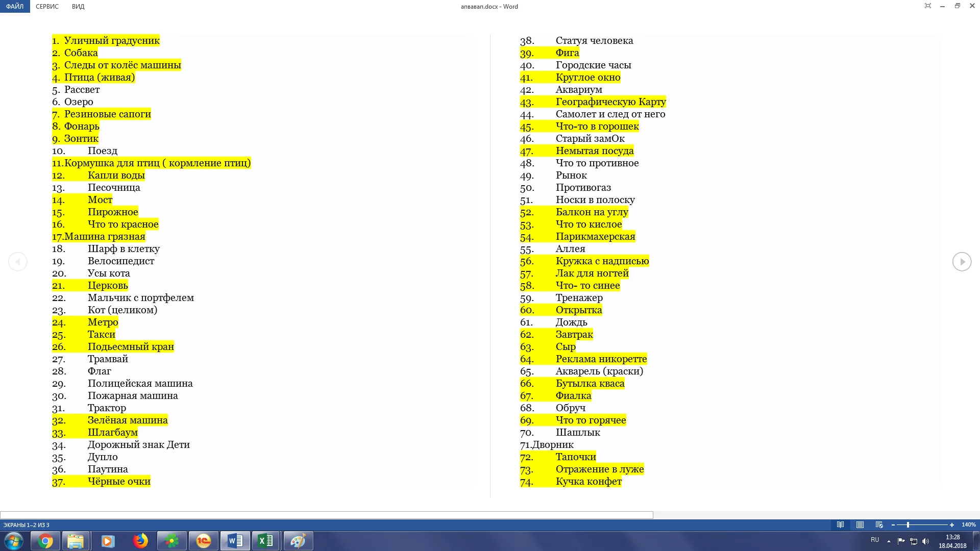Switch to Web Layout view
The width and height of the screenshot is (980, 551).
pos(879,524)
